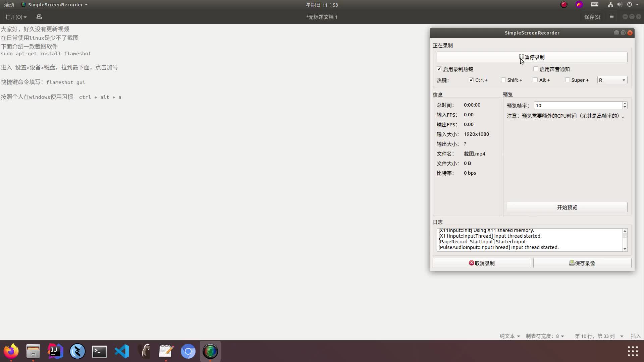Open Chromium browser from the dock
Viewport: 644px width, 362px height.
[x=188, y=351]
